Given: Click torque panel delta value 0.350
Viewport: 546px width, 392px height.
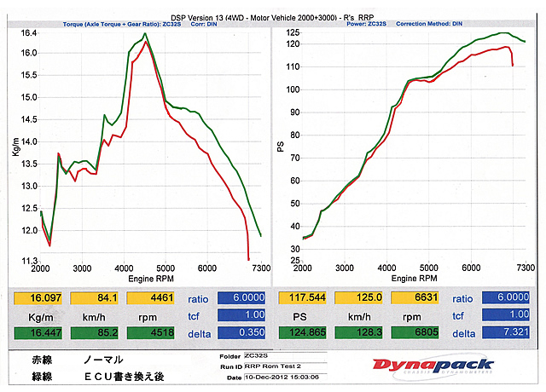Looking at the screenshot, I should (241, 332).
